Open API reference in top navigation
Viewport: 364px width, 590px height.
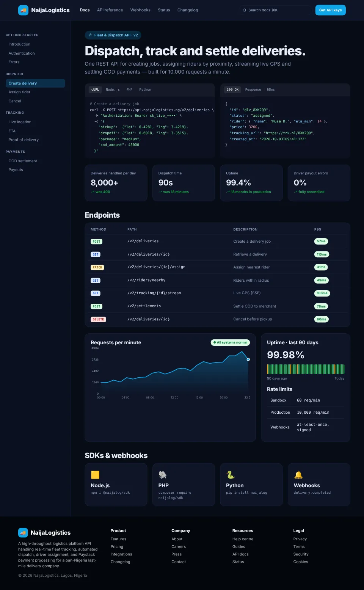110,10
